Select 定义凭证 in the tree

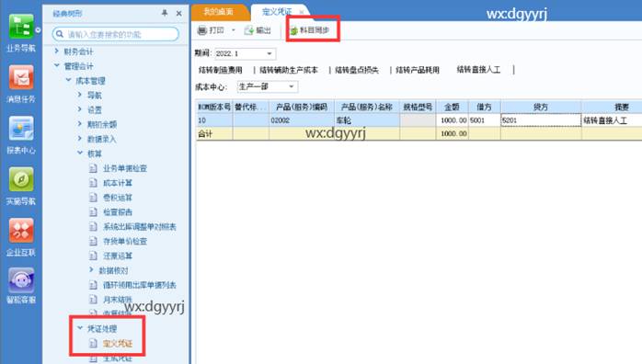[x=118, y=344]
